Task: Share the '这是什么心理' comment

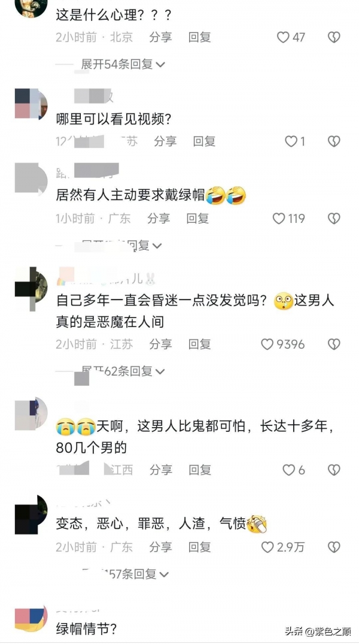Action: tap(160, 37)
